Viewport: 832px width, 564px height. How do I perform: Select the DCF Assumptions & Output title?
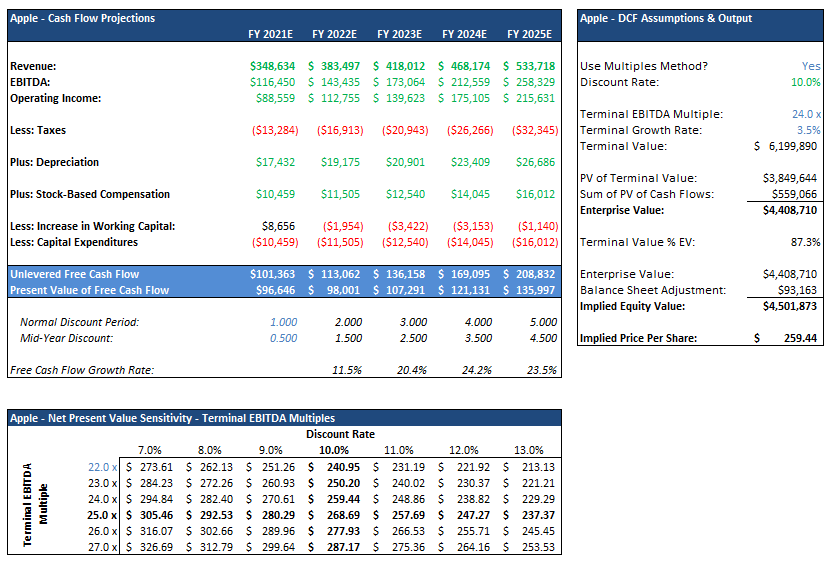[x=665, y=18]
